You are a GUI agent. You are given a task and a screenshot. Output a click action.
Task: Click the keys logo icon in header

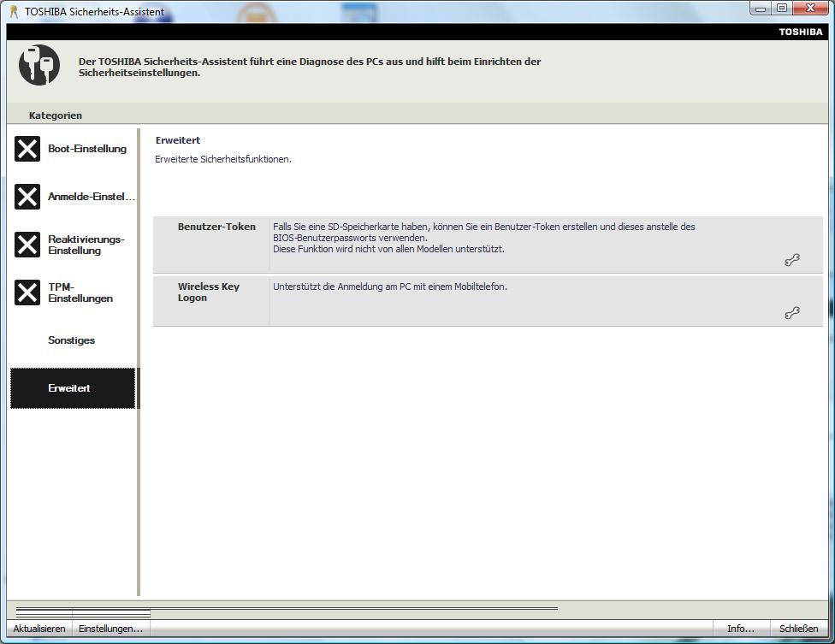click(x=39, y=65)
